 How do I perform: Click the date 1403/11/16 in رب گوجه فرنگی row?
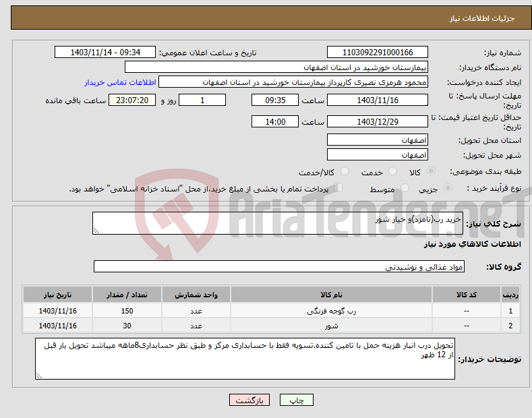tap(58, 310)
